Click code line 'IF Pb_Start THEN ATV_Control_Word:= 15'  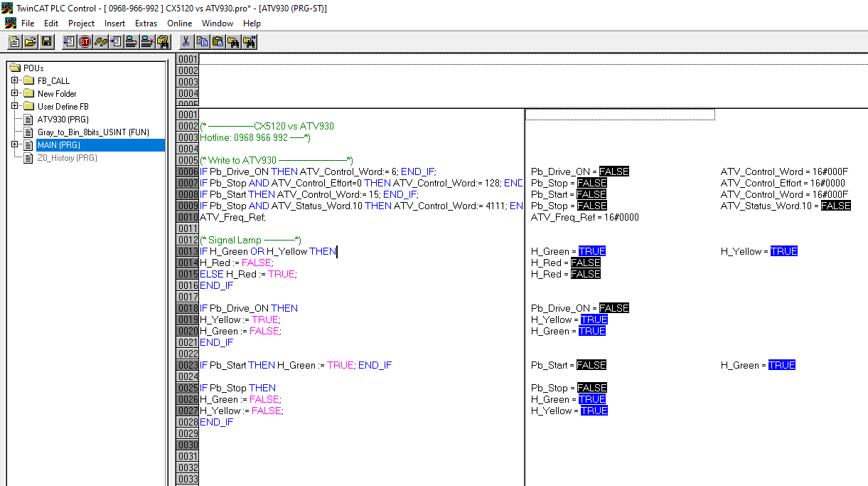309,194
